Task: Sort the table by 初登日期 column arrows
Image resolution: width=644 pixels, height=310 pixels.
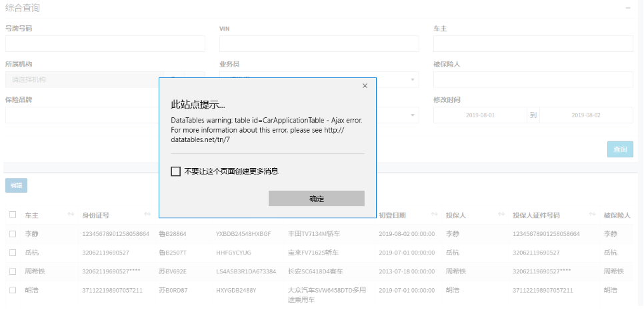Action: 434,214
